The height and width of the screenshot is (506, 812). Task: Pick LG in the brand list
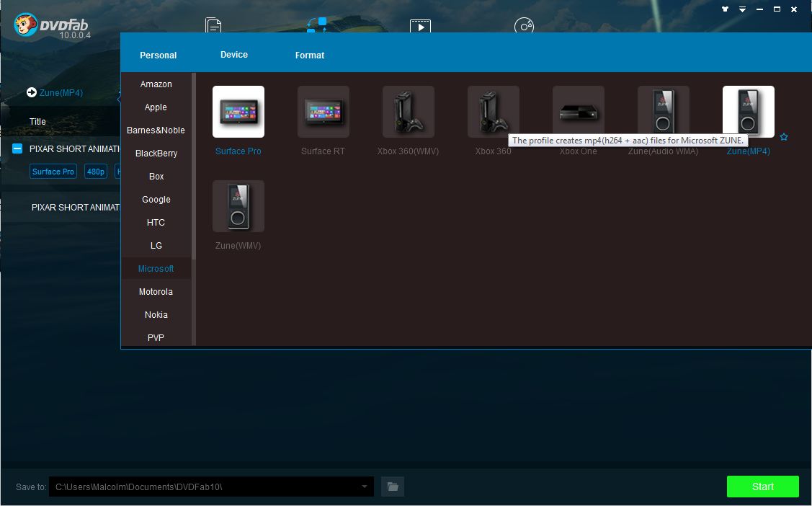pos(156,246)
